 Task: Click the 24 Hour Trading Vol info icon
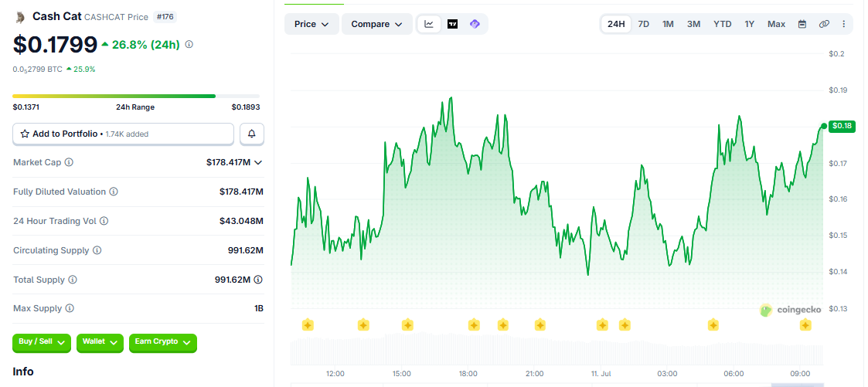[x=104, y=221]
